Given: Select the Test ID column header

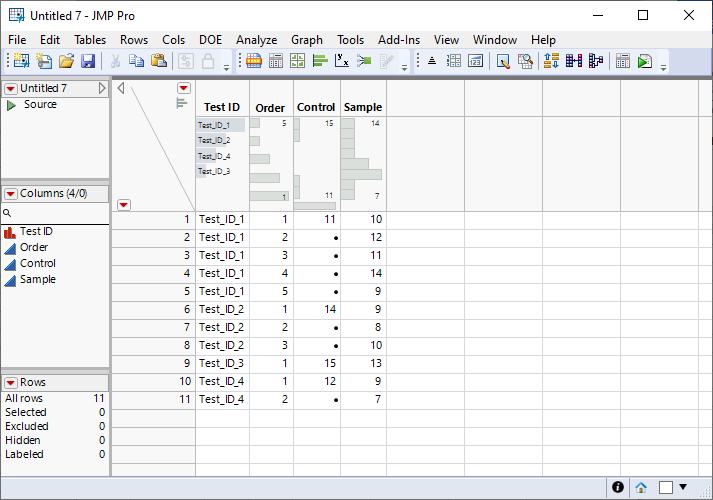Looking at the screenshot, I should [222, 107].
